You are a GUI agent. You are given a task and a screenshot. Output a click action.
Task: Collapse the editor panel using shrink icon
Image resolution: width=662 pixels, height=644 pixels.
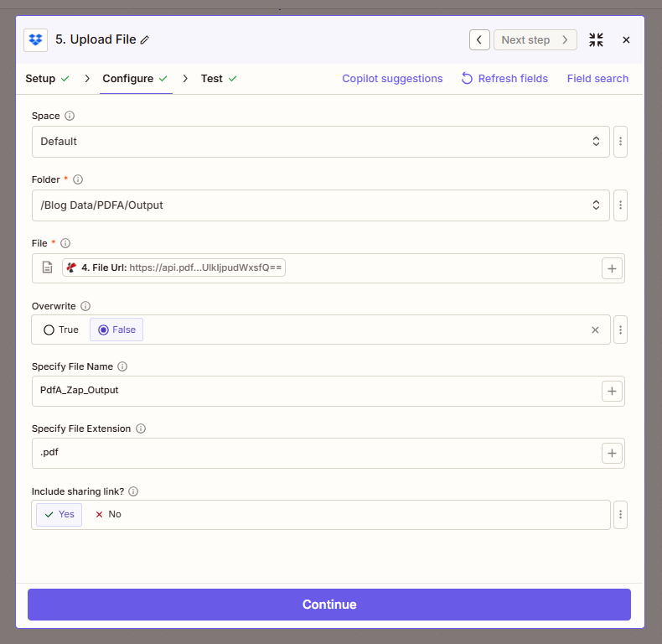(596, 39)
